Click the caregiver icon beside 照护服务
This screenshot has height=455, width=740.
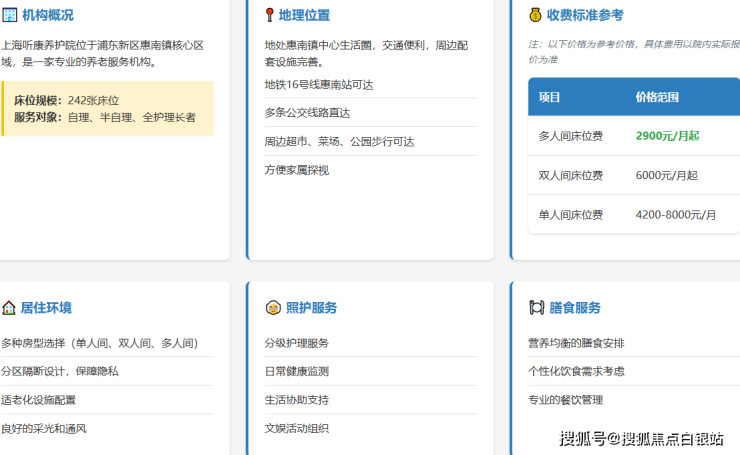(x=272, y=308)
